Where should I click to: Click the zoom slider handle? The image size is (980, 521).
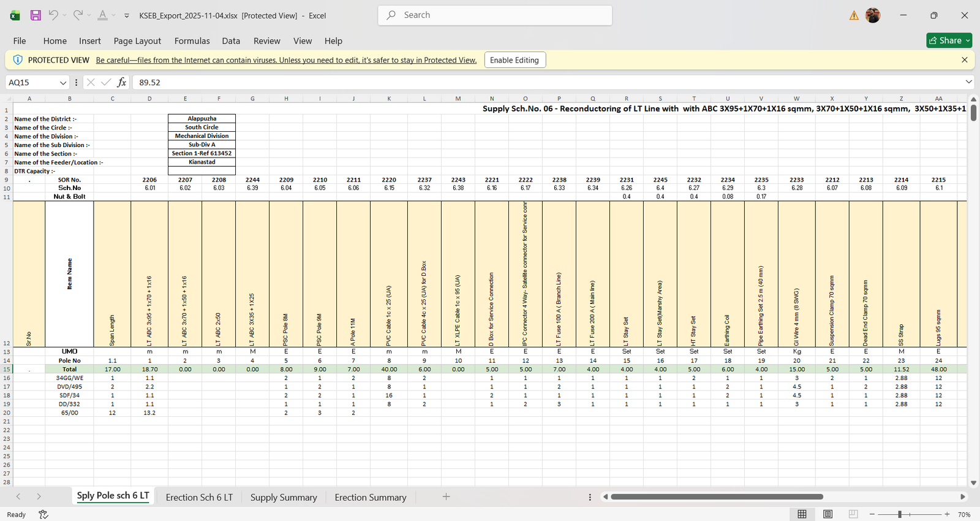click(x=900, y=514)
